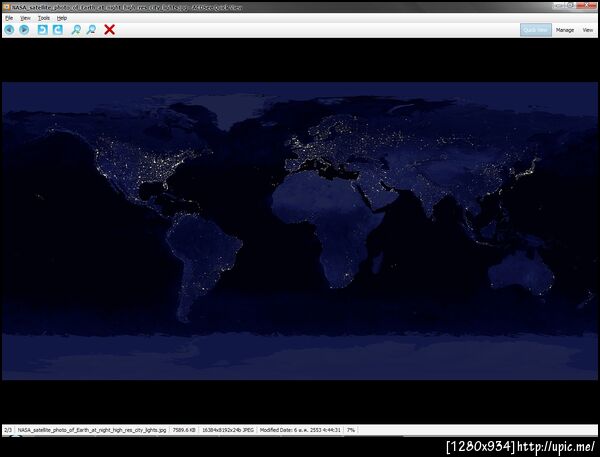Image resolution: width=600 pixels, height=457 pixels.
Task: Delete the image with the red X
Action: [109, 29]
